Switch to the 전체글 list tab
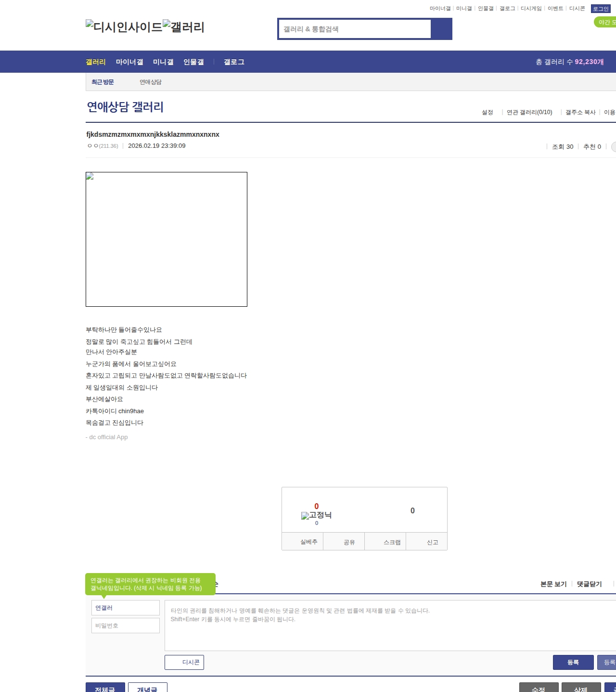The image size is (616, 692). pos(105,688)
